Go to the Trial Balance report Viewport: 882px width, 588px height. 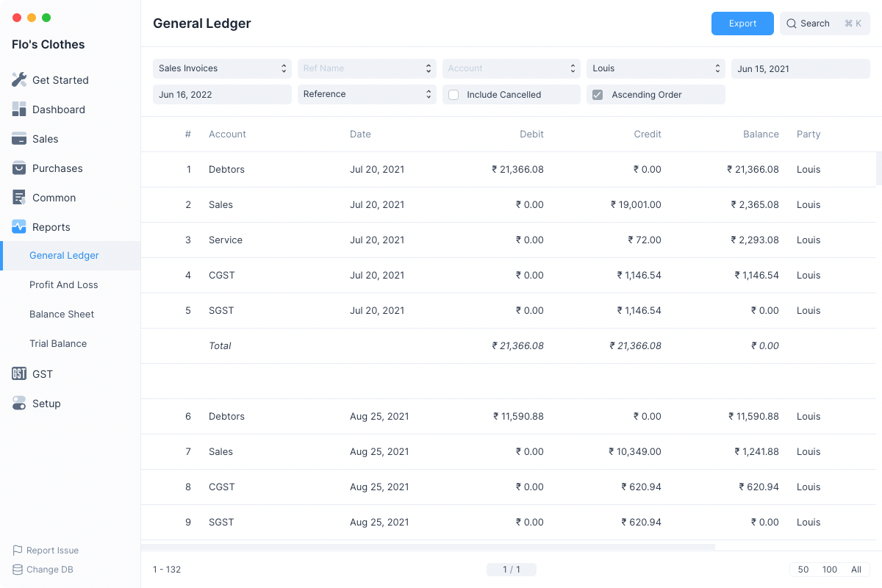point(58,344)
